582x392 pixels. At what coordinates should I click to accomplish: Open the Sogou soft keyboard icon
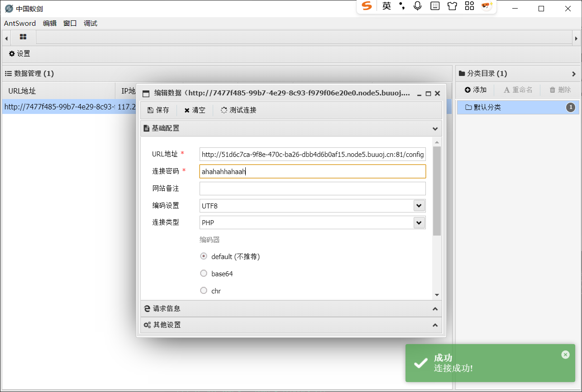point(435,6)
